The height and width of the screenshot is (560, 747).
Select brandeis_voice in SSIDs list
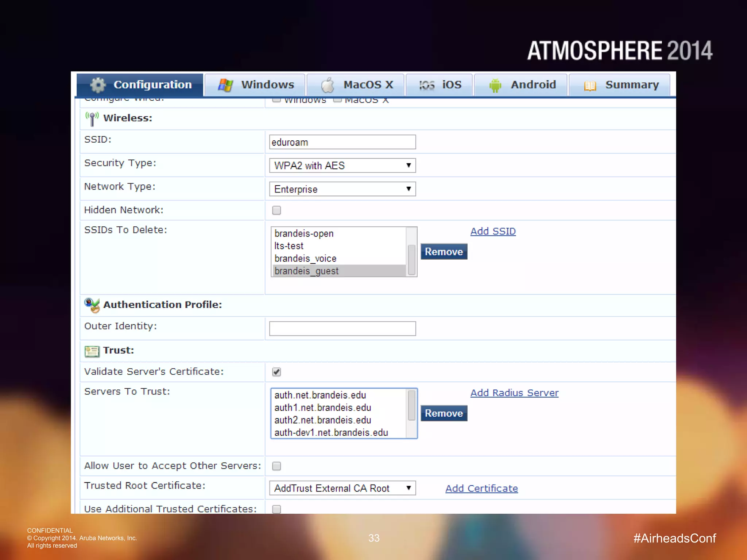click(x=339, y=258)
